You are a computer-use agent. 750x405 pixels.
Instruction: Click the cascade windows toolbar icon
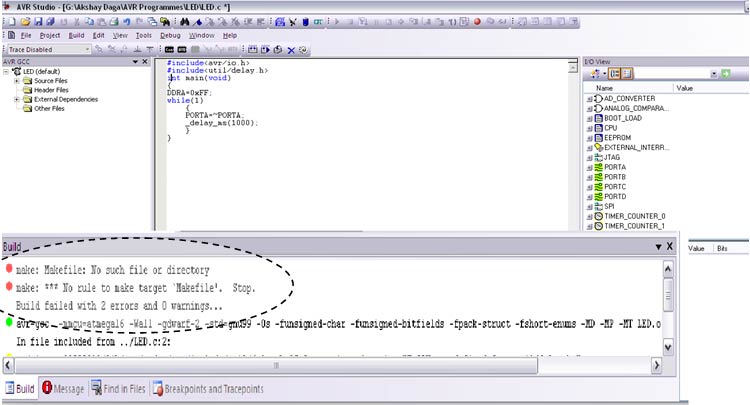click(152, 22)
